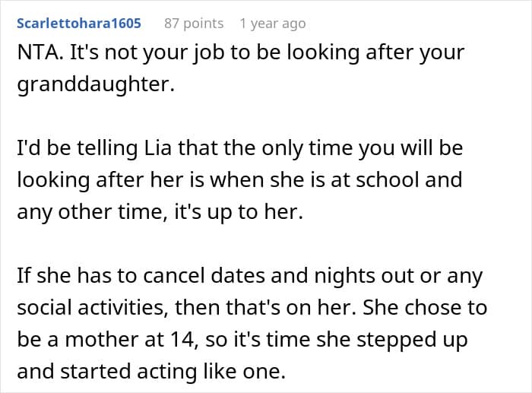532x393 pixels.
Task: Click the phrase 'social activities' in last paragraph
Action: point(93,307)
